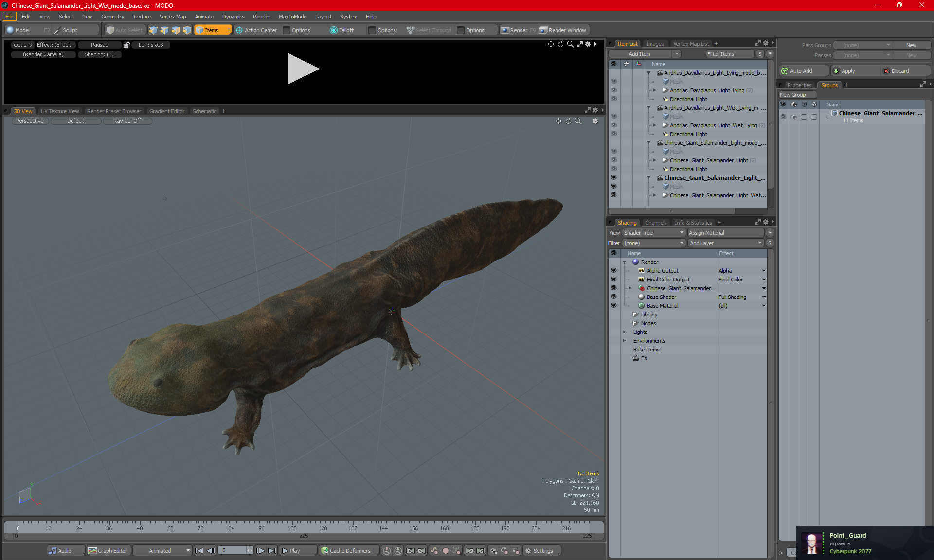
Task: Open Render Window from toolbar
Action: click(x=563, y=30)
